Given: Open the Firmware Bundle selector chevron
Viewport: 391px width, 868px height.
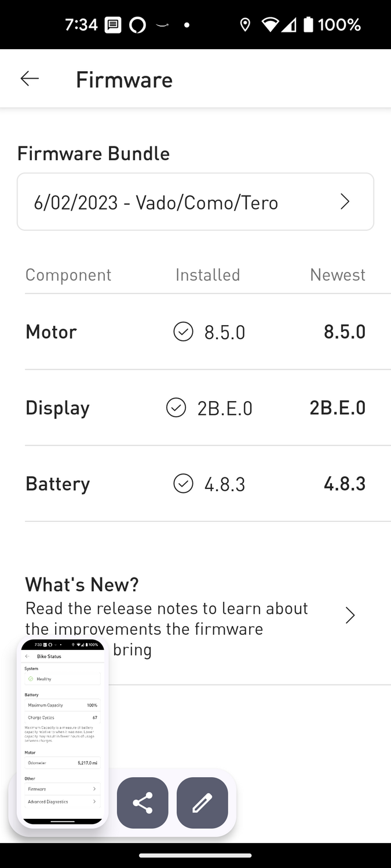Looking at the screenshot, I should click(x=345, y=201).
